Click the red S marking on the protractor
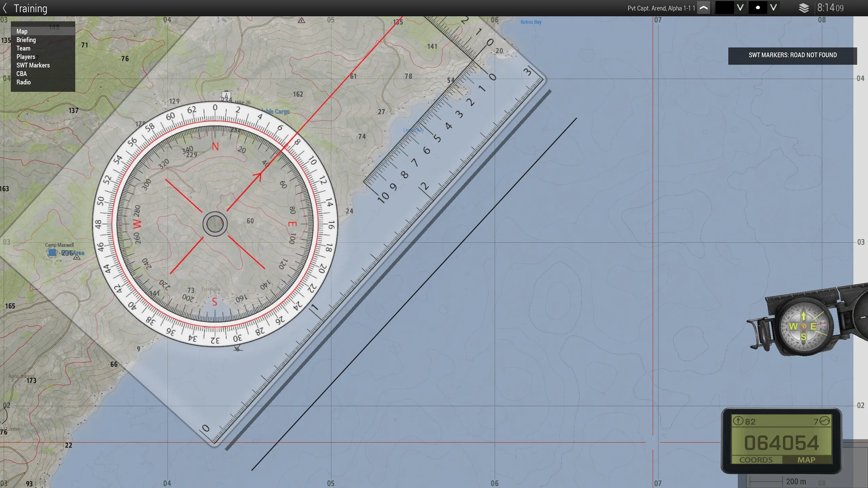The width and height of the screenshot is (868, 488). 214,301
